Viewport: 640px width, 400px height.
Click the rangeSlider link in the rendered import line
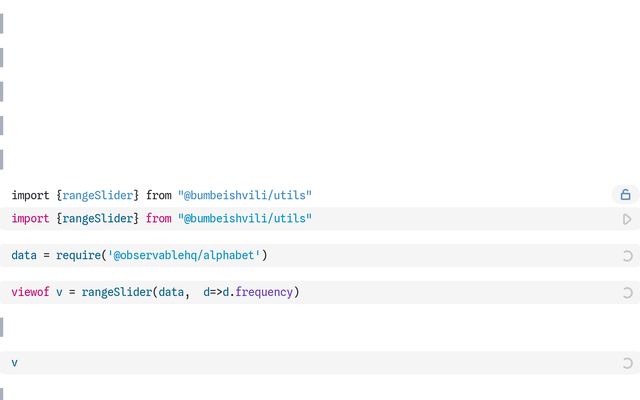[100, 195]
